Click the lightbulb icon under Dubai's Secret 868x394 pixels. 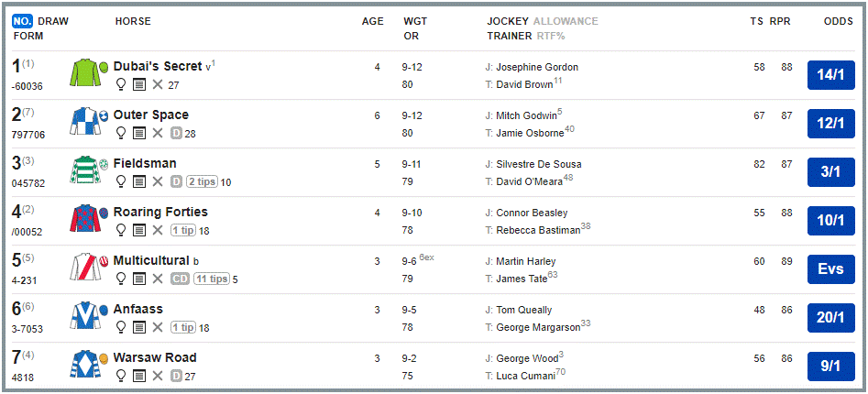(x=120, y=84)
